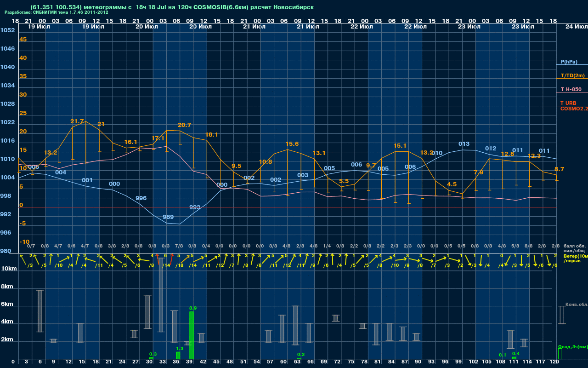
Task: Click the 004 pressure value
Action: 61,172
